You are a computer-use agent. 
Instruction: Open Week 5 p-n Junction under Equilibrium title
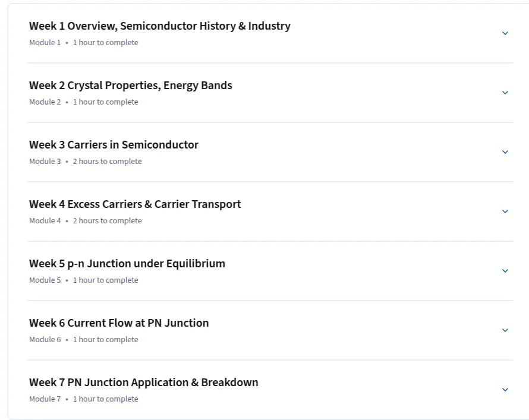coord(127,264)
